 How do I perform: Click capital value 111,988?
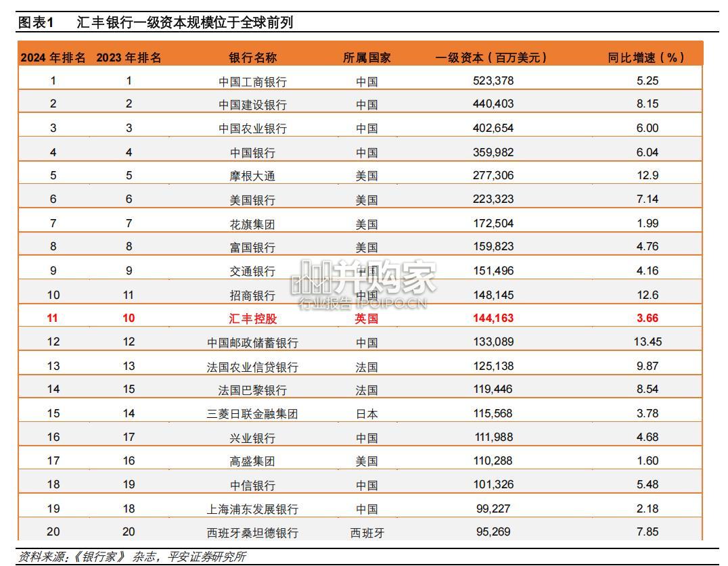(x=494, y=437)
